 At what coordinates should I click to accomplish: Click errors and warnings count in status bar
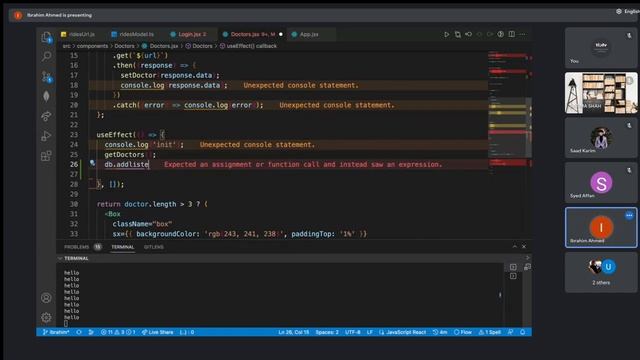tap(118, 332)
